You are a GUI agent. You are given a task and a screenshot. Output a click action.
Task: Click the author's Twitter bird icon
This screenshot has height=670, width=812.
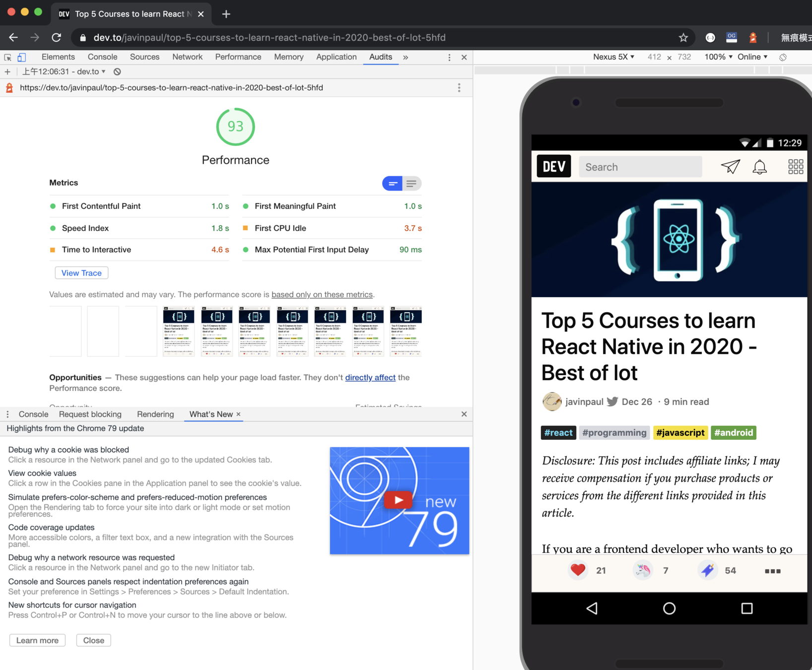coord(612,402)
